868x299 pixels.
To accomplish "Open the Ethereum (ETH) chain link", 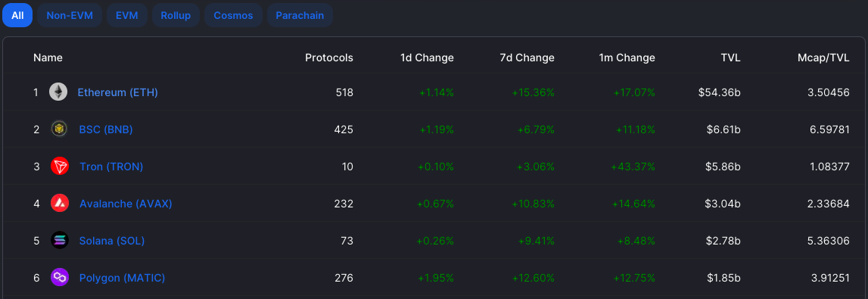I will click(x=117, y=92).
